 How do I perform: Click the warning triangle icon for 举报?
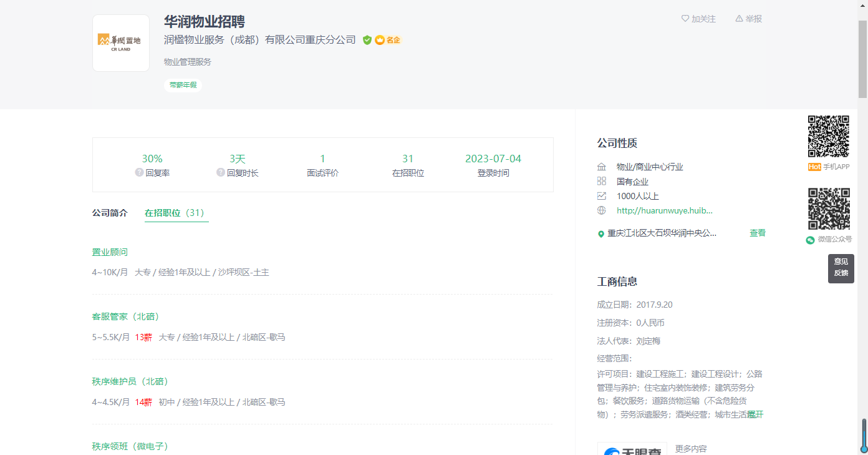739,19
